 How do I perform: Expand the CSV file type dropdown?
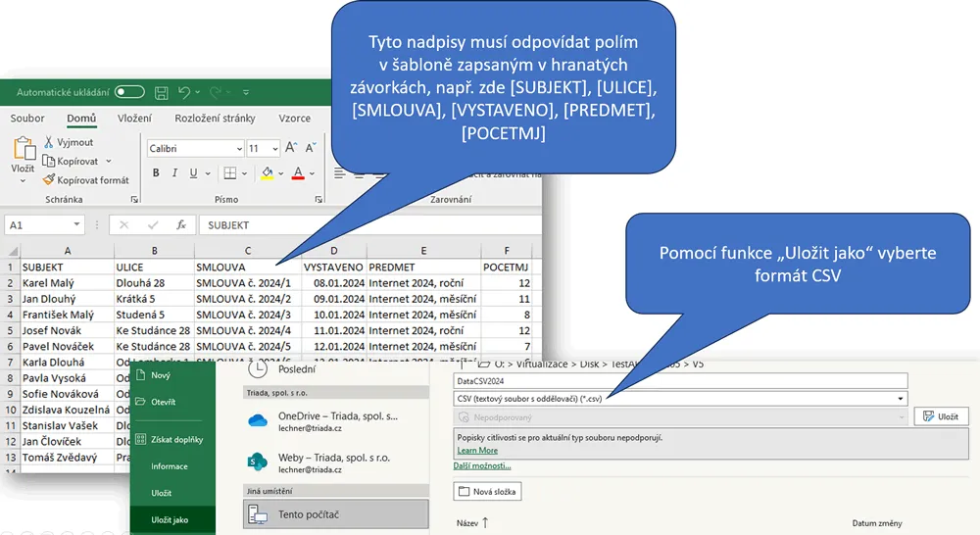pyautogui.click(x=900, y=399)
